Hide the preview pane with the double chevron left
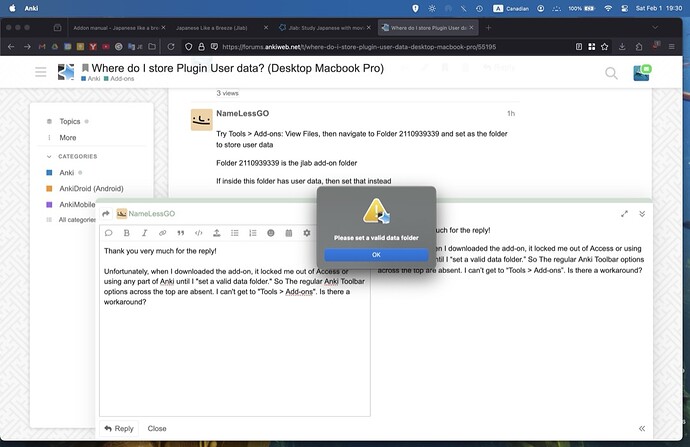The width and height of the screenshot is (690, 447). pyautogui.click(x=642, y=429)
